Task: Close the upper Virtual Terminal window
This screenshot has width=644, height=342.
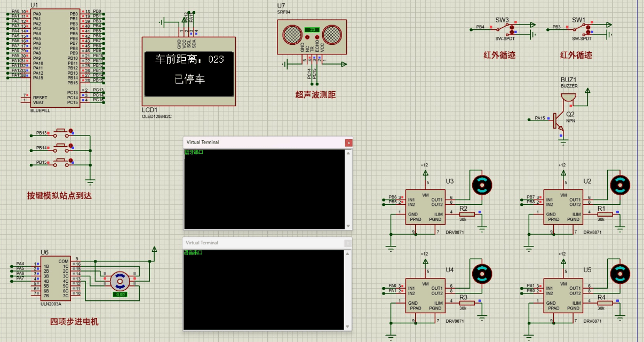Action: [348, 142]
